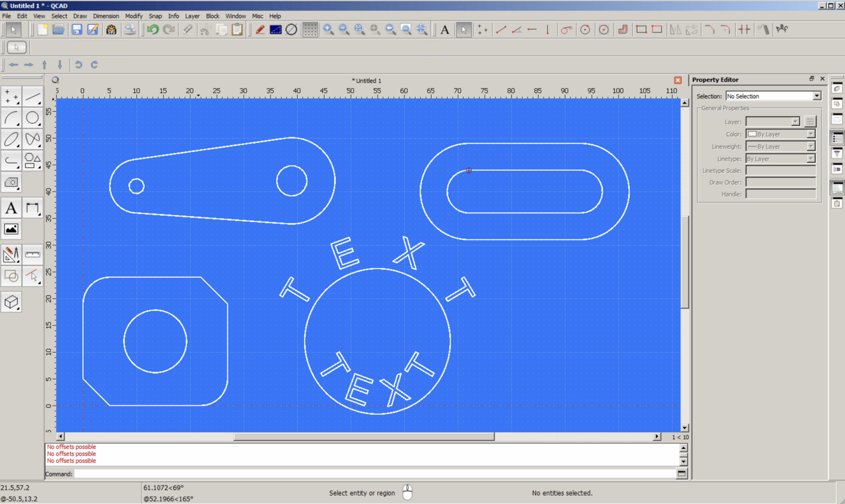Viewport: 845px width, 504px height.
Task: Select the Spline drawing tool
Action: (x=32, y=139)
